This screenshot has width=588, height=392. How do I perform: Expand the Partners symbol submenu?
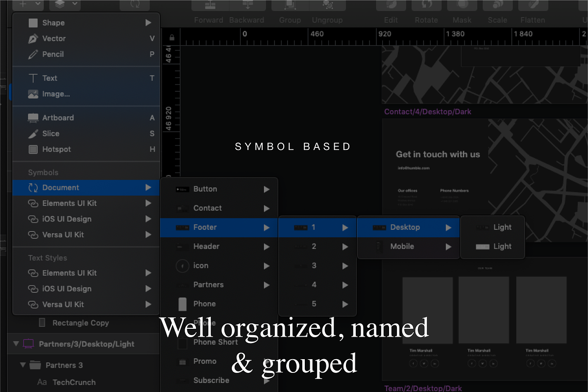click(x=219, y=285)
